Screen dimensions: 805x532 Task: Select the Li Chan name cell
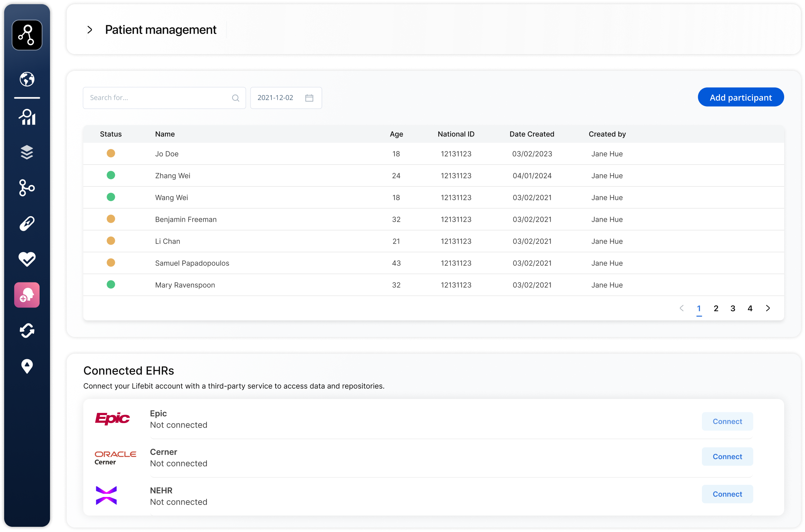coord(168,241)
